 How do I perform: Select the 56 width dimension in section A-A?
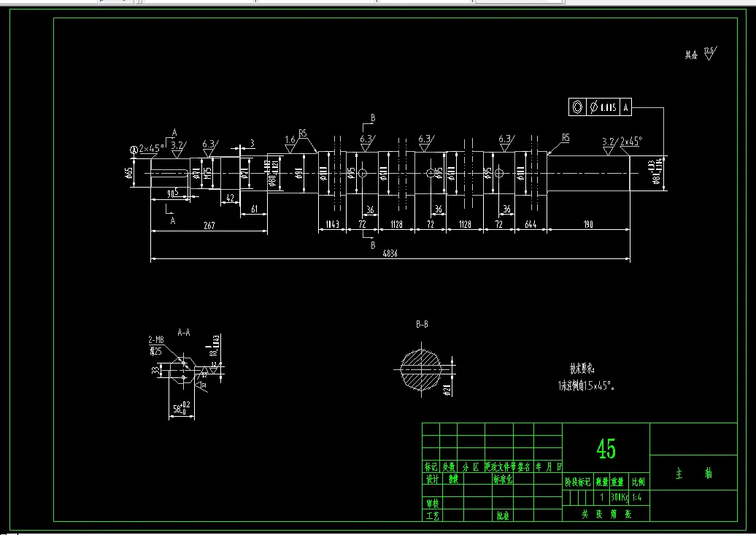[181, 409]
